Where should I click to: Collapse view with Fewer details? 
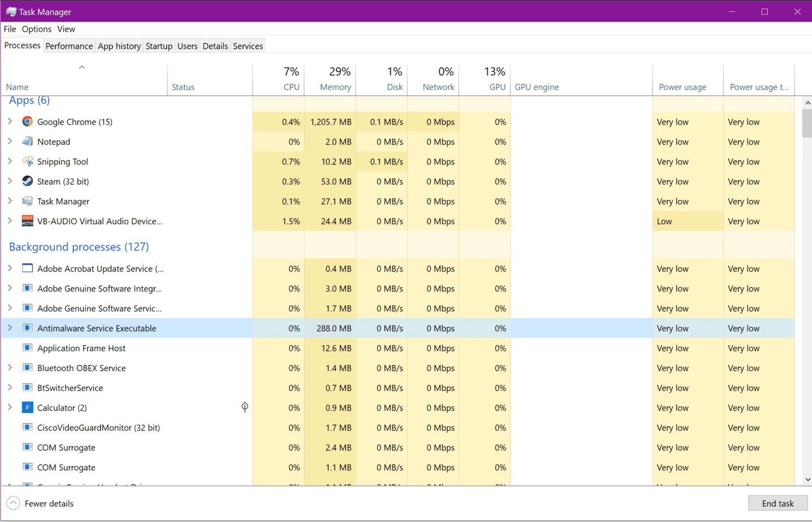[x=41, y=503]
